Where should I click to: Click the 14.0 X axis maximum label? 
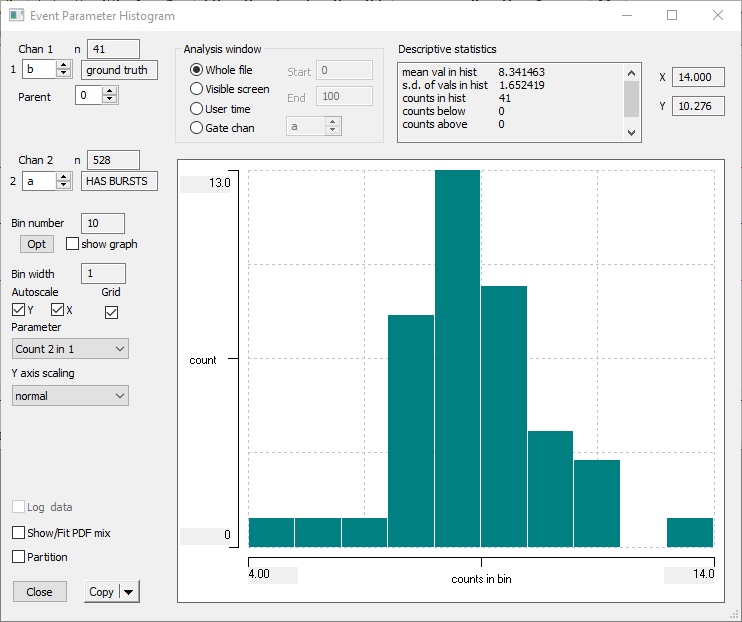tap(704, 574)
